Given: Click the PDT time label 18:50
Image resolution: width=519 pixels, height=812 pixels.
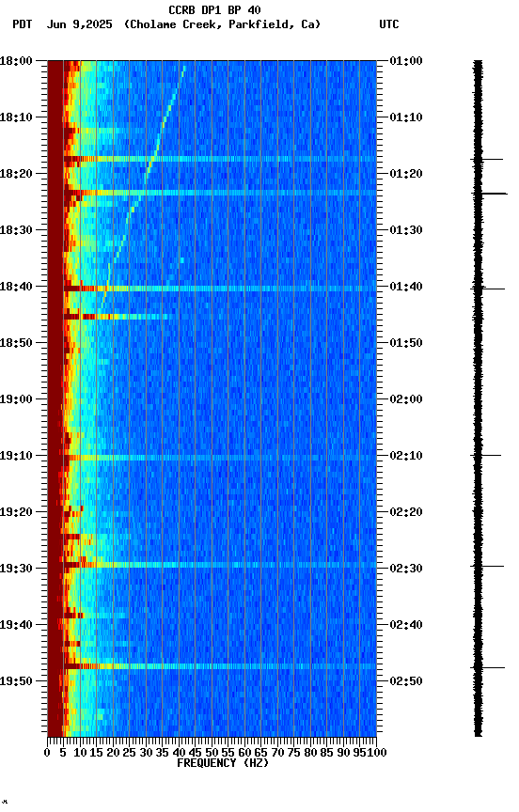Looking at the screenshot, I should tap(16, 343).
